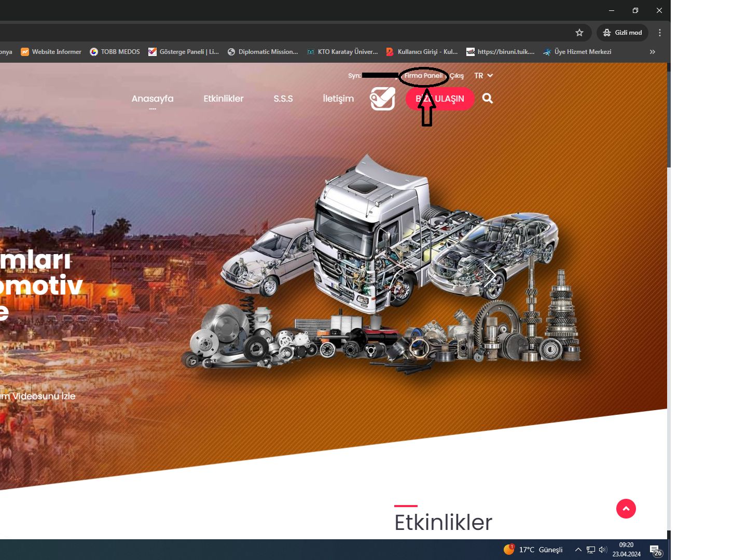Click the site search magnifier icon
The height and width of the screenshot is (560, 747).
click(x=487, y=99)
